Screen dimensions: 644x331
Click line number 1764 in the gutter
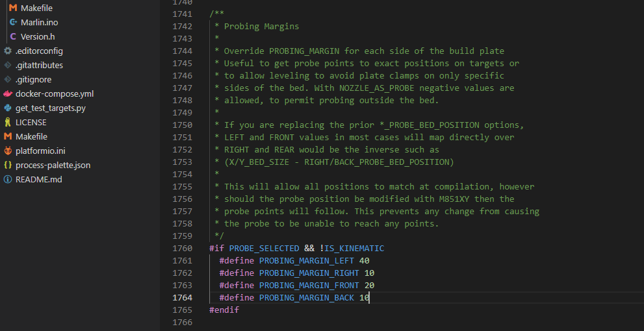click(x=182, y=298)
